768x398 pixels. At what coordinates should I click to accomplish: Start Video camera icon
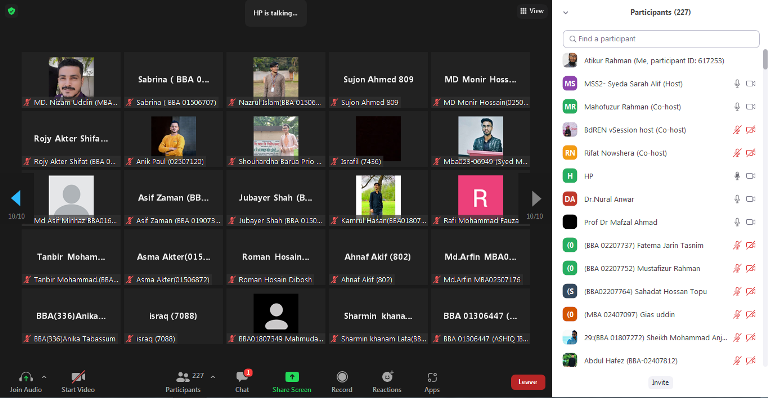[78, 377]
